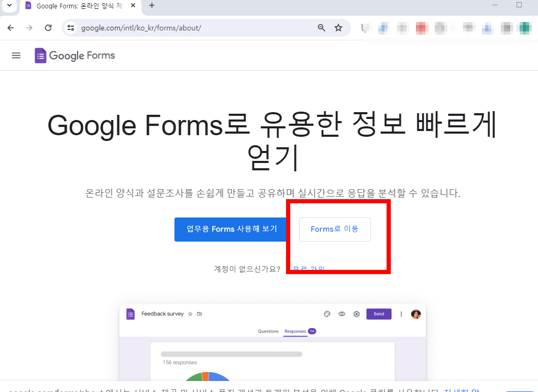Star the Feedback survey form

pyautogui.click(x=191, y=313)
